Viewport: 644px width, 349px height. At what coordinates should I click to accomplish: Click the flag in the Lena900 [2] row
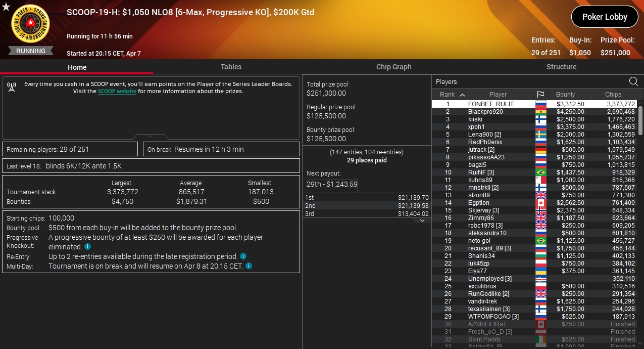pos(540,135)
